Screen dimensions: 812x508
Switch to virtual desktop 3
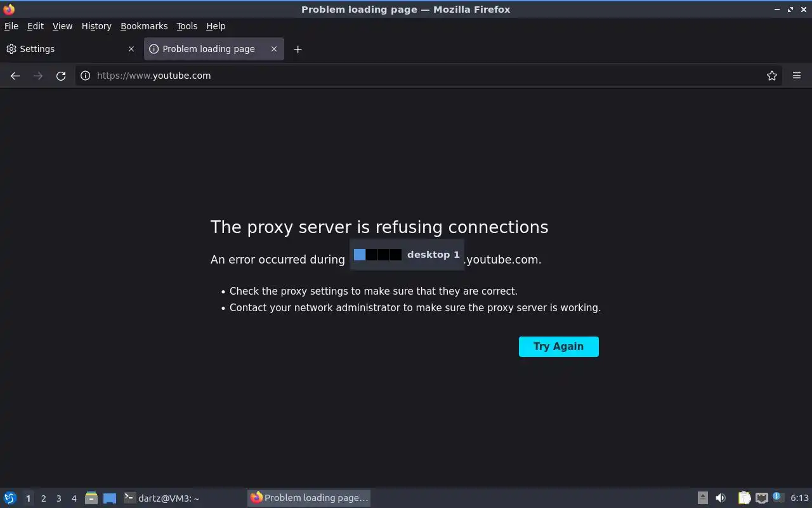[x=58, y=498]
